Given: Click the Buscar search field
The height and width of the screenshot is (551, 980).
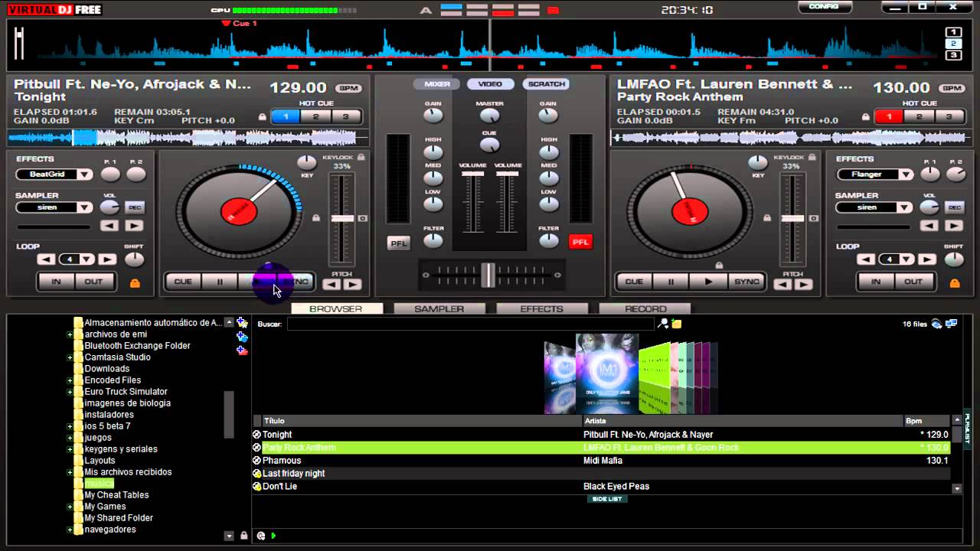Looking at the screenshot, I should pyautogui.click(x=471, y=324).
